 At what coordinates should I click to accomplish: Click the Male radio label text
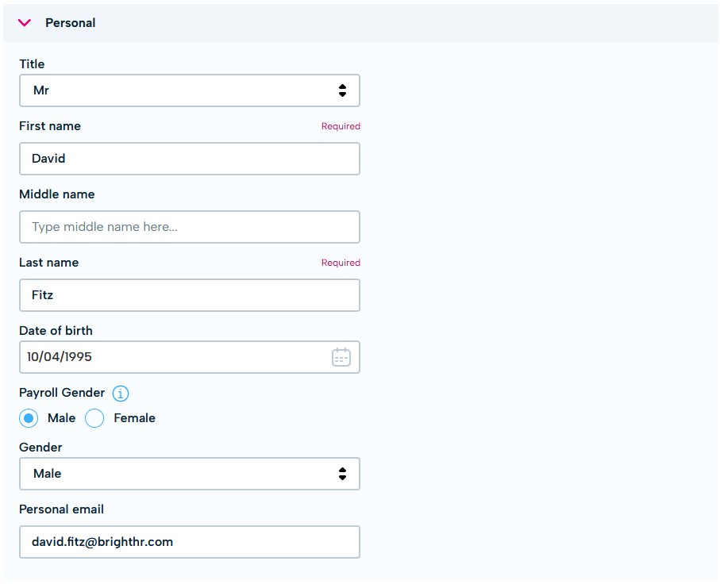tap(61, 418)
